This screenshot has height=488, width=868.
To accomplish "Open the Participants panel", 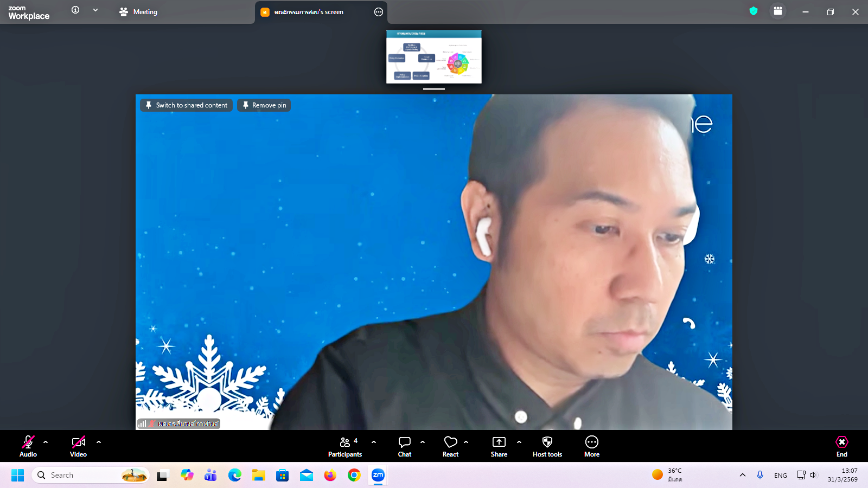I will pos(345,446).
